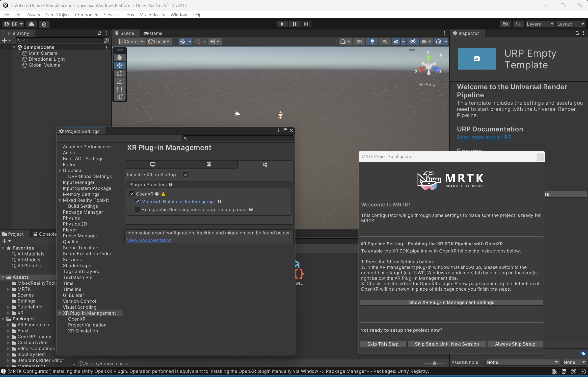Open the Read more about URP link
This screenshot has width=588, height=377.
click(x=484, y=137)
